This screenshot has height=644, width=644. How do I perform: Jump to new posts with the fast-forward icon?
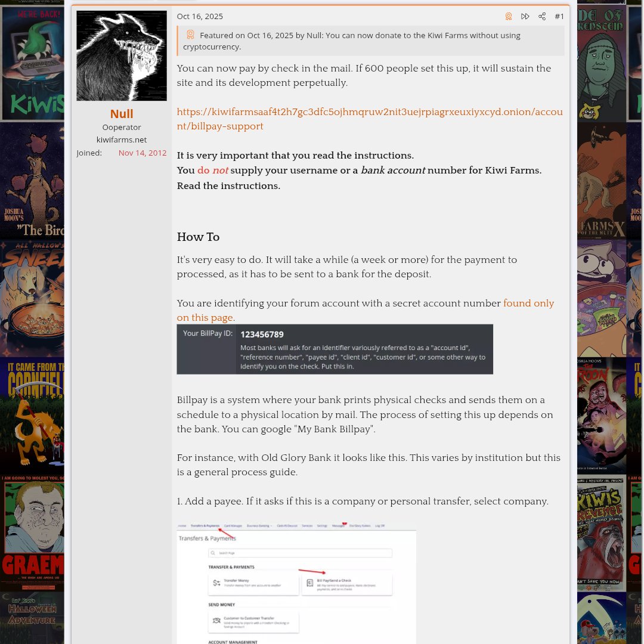525,17
